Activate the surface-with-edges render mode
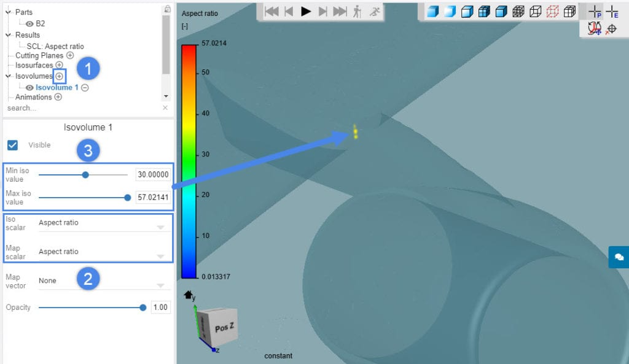 coord(483,11)
